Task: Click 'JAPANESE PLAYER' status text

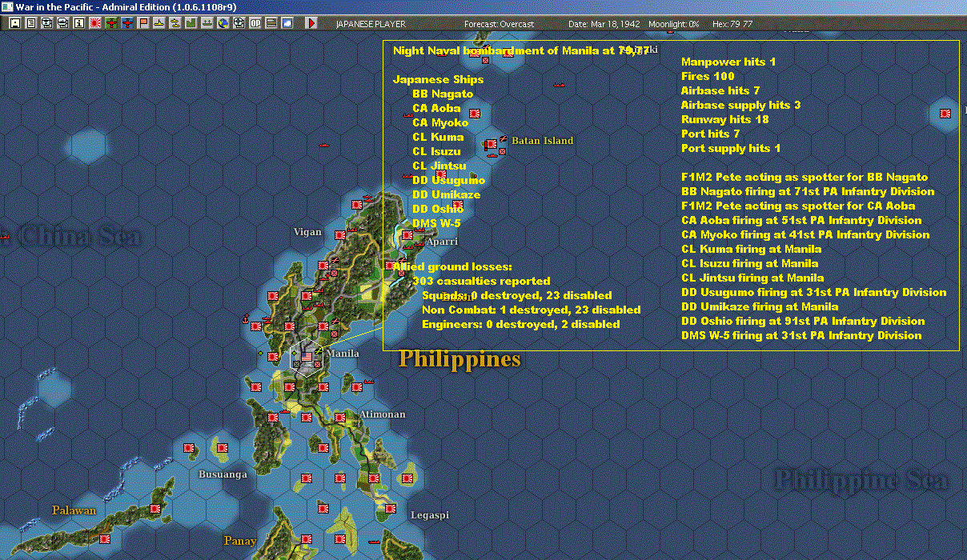Action: coord(371,24)
